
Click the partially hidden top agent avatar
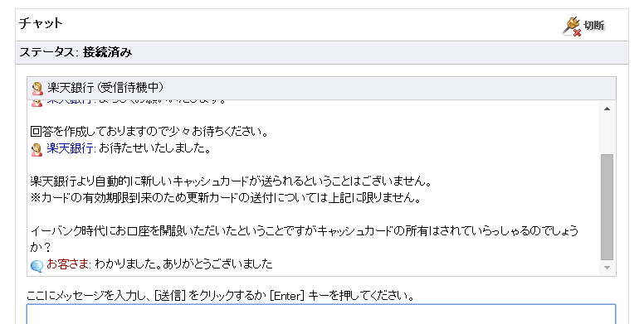[x=37, y=103]
